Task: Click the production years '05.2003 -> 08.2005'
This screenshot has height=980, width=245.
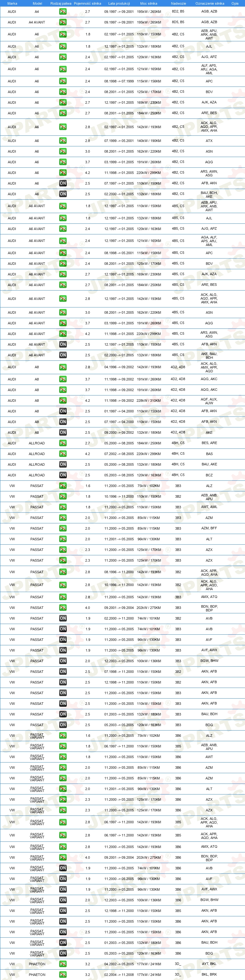Action: pyautogui.click(x=119, y=475)
